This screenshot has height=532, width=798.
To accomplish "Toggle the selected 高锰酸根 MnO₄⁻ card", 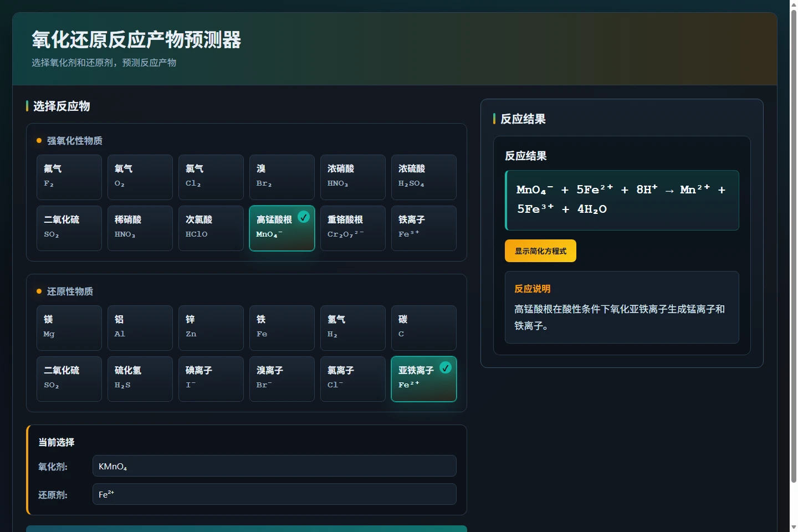I will [282, 228].
